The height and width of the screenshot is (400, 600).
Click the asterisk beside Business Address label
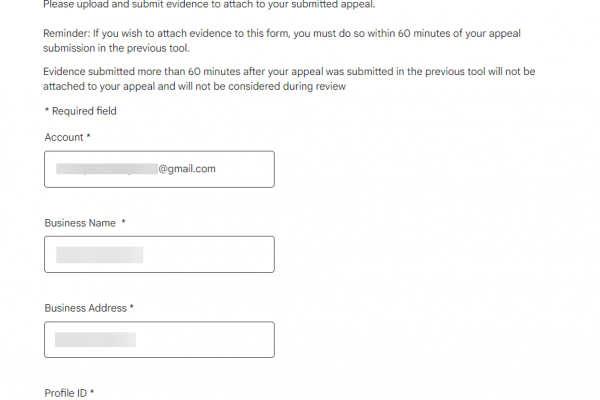point(131,308)
